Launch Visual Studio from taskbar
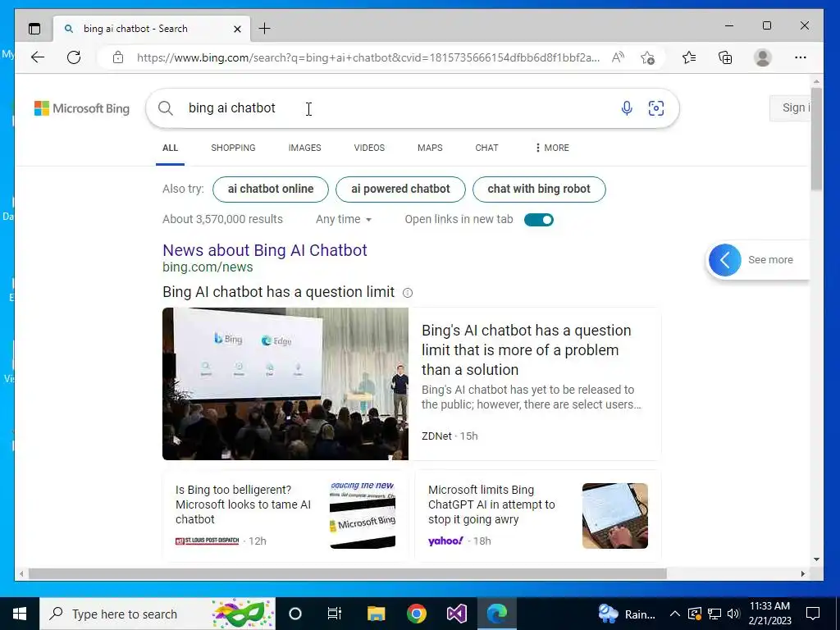This screenshot has width=840, height=630. pos(456,614)
